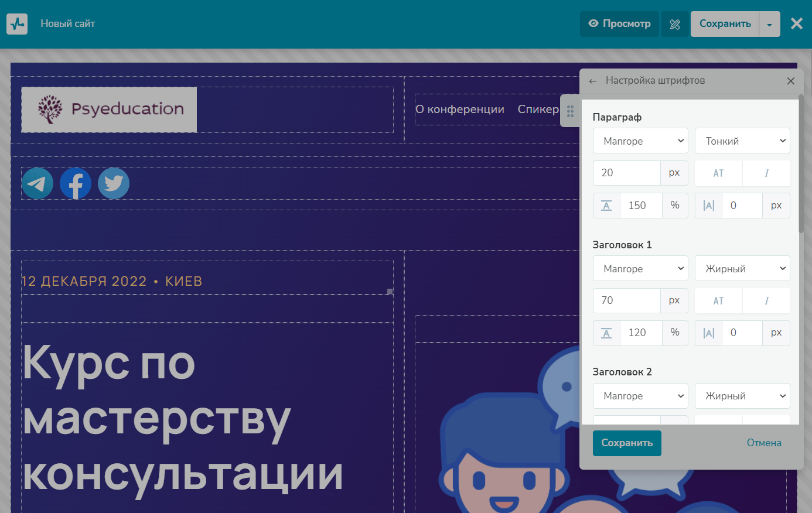Screen dimensions: 812x513
Task: Click the Telegram social icon
Action: [x=37, y=183]
